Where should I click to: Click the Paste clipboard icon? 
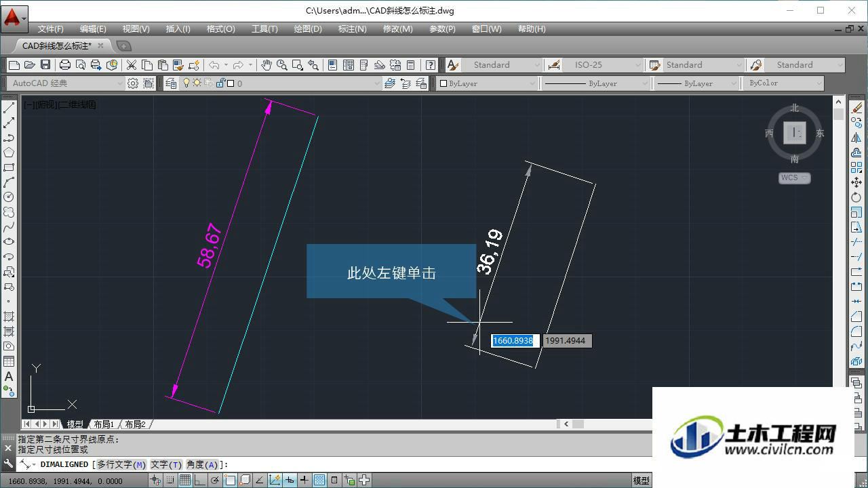tap(163, 65)
